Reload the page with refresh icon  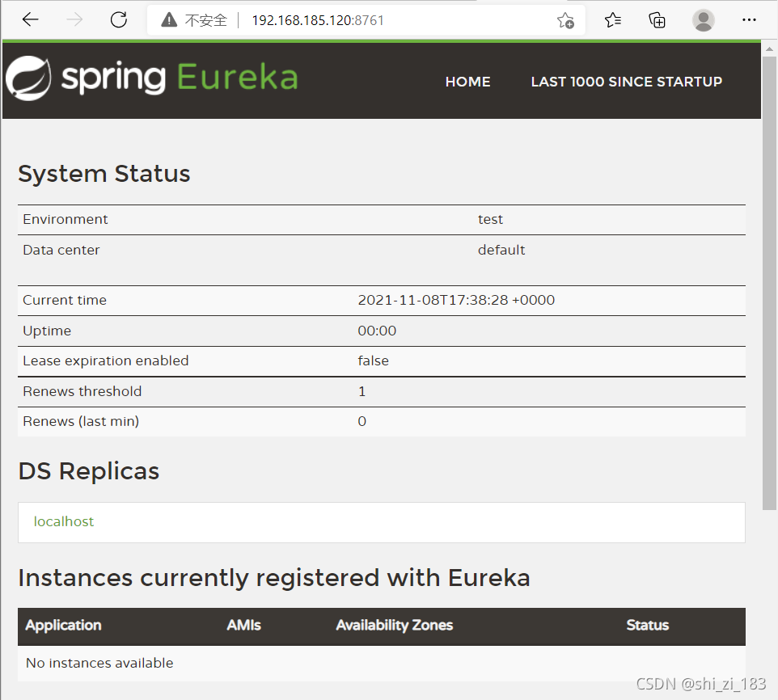[x=119, y=20]
